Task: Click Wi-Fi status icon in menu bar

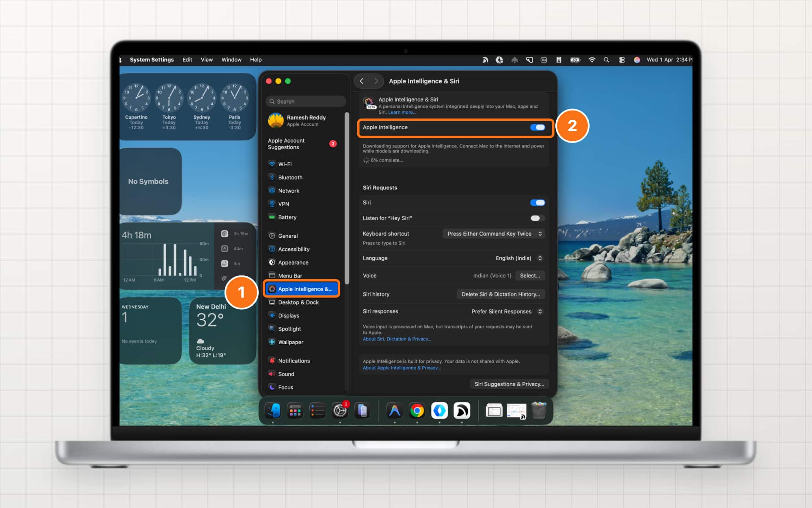Action: (592, 60)
